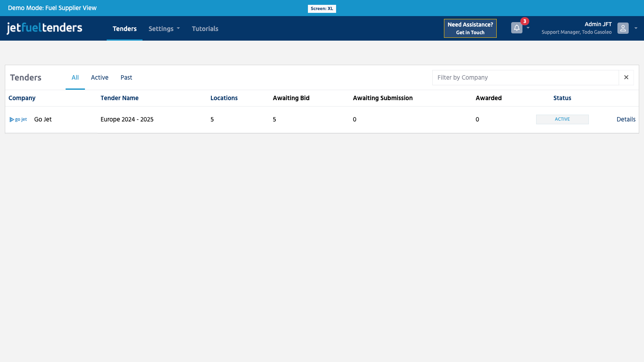Click the jetfueltenders logo
This screenshot has width=644, height=362.
click(44, 28)
